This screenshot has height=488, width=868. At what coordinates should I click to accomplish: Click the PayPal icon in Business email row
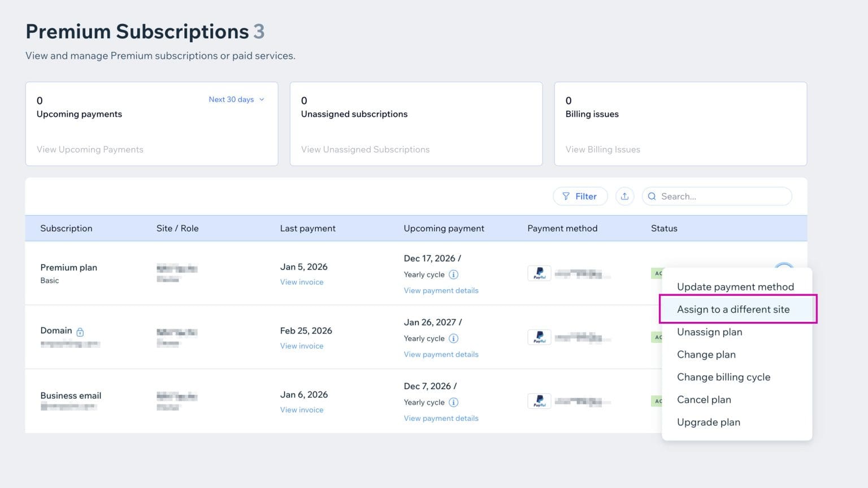coord(539,401)
